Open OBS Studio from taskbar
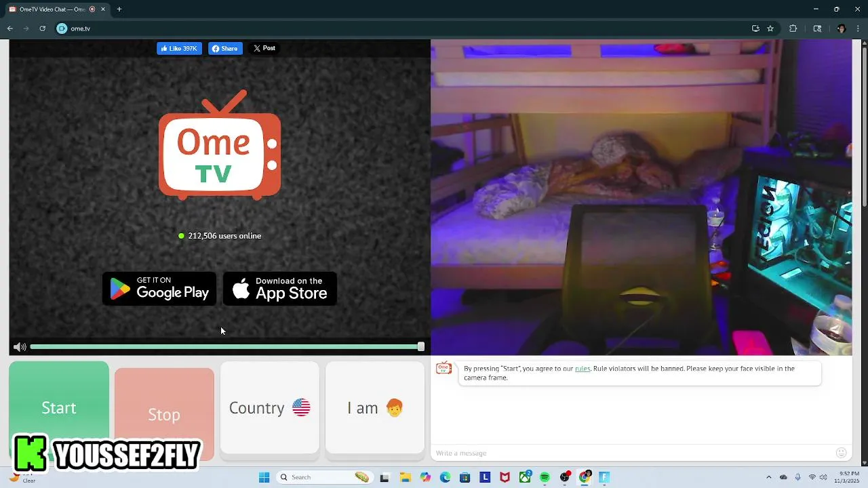Screen dimensions: 868x488 pyautogui.click(x=565, y=477)
